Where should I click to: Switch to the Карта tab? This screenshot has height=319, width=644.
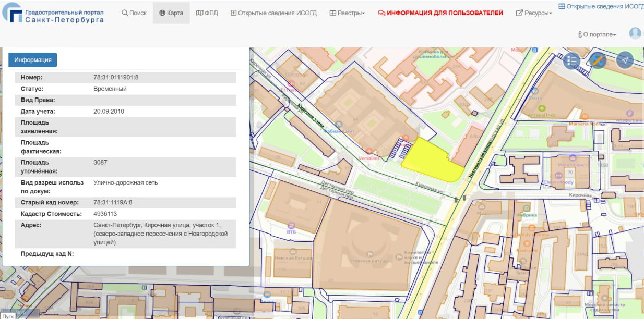[171, 13]
